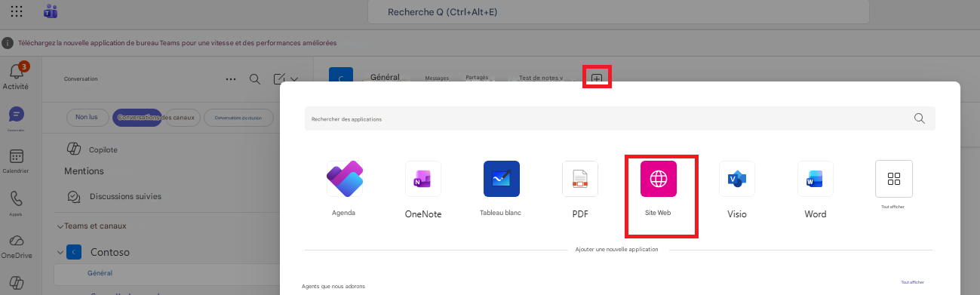Viewport: 980px width, 295px height.
Task: Click the Teams download banner text
Action: 177,43
